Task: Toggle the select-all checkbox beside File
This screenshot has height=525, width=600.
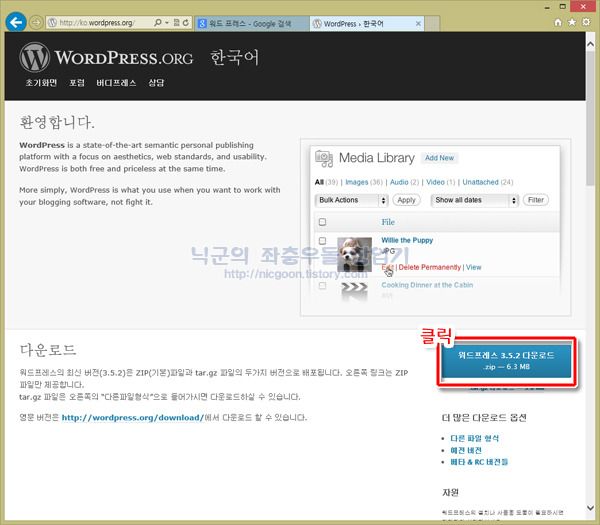Action: pos(323,222)
